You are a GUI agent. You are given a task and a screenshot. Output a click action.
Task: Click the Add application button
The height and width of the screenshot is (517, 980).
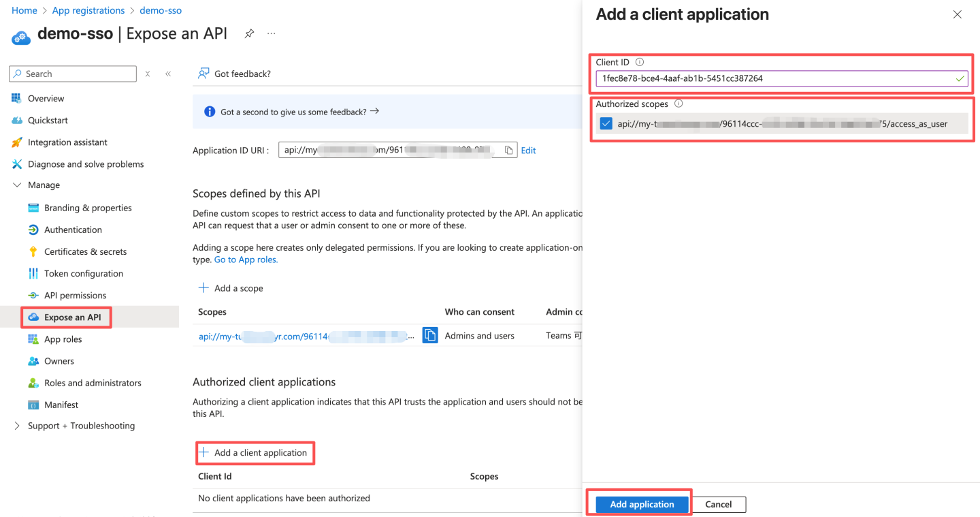click(x=642, y=504)
